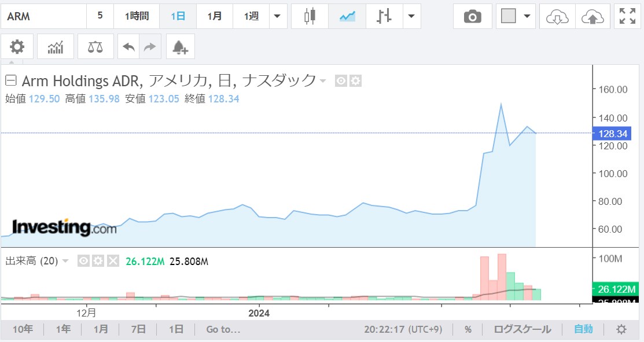
Task: Toggle visibility eye of volume indicator
Action: (83, 261)
